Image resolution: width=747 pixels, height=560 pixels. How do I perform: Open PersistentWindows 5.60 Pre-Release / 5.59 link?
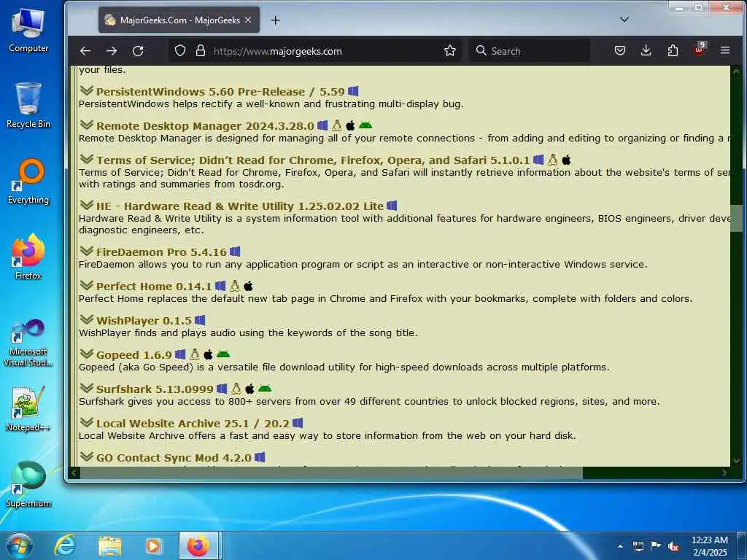pyautogui.click(x=220, y=91)
